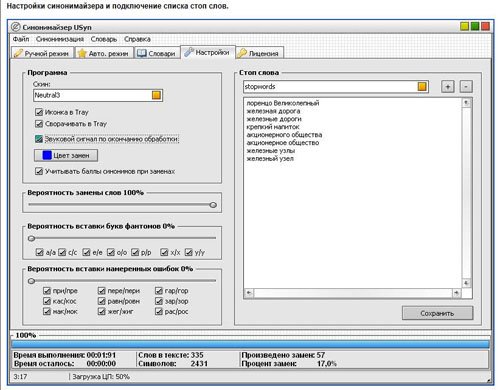This screenshot has height=390, width=500.
Task: Select stop word 'железные дороги'
Action: (274, 119)
